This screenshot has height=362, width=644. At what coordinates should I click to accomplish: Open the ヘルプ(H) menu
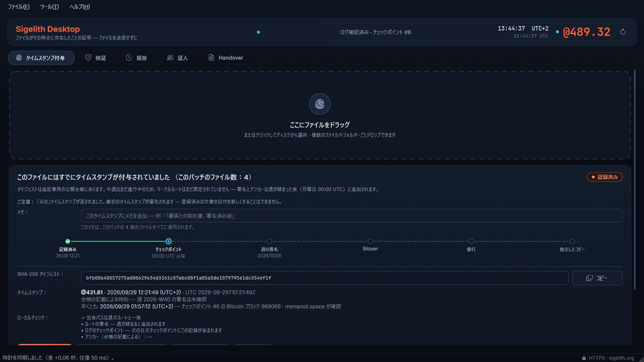tap(80, 7)
